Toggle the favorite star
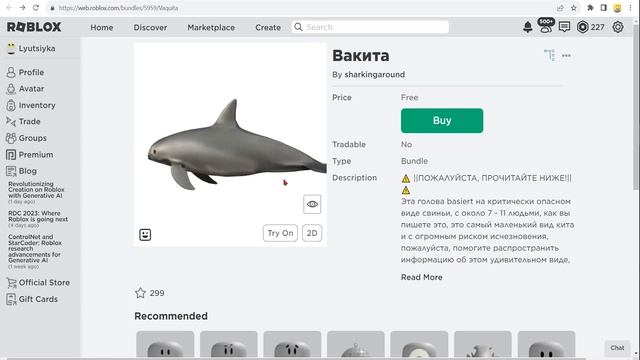640x360 pixels. 140,293
